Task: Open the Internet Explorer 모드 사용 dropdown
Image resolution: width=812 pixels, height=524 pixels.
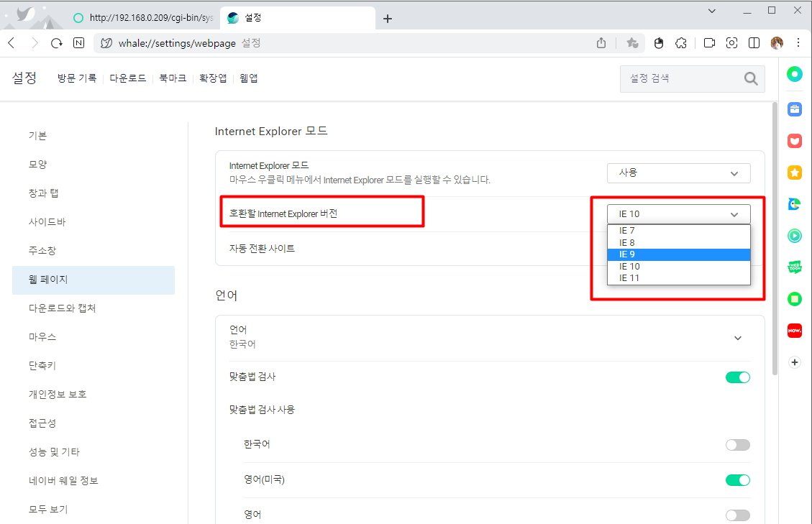Action: pos(678,173)
